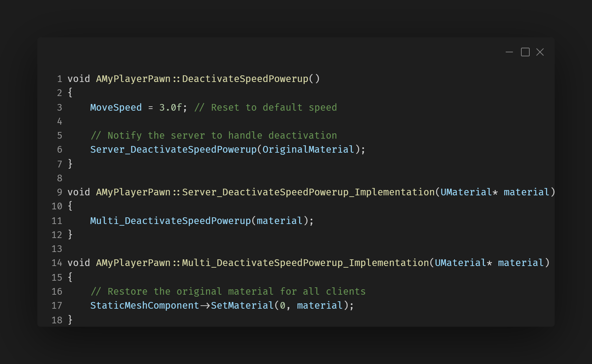This screenshot has width=592, height=364.
Task: Click Multi_DeactivateSpeedPowerup_Implementation function name
Action: pos(305,263)
